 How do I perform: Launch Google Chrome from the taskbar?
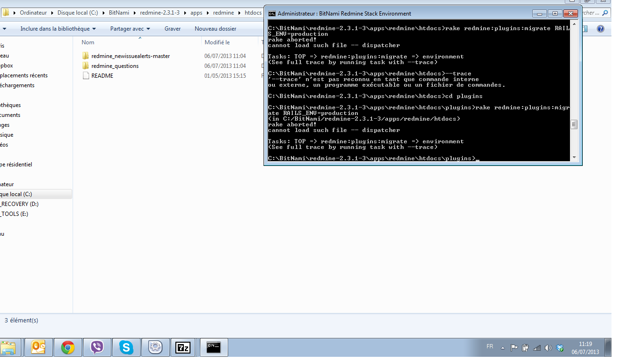[x=68, y=348]
